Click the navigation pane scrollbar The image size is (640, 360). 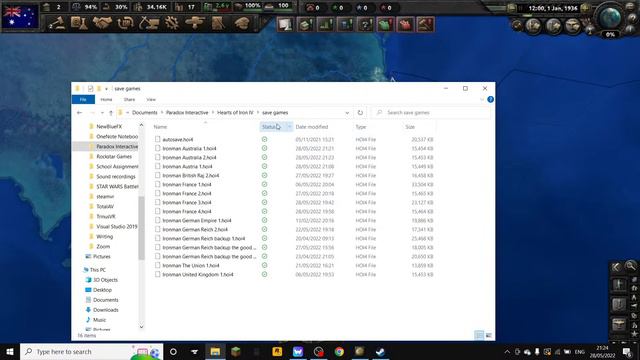coord(141,227)
